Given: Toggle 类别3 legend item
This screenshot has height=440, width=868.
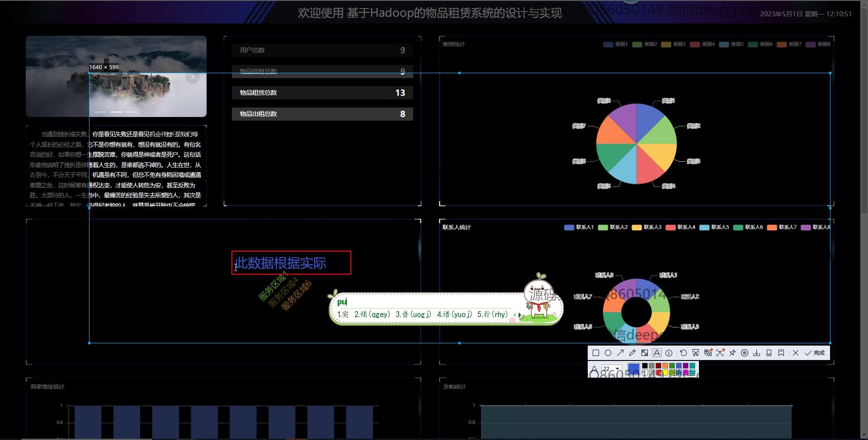Looking at the screenshot, I should [x=674, y=44].
